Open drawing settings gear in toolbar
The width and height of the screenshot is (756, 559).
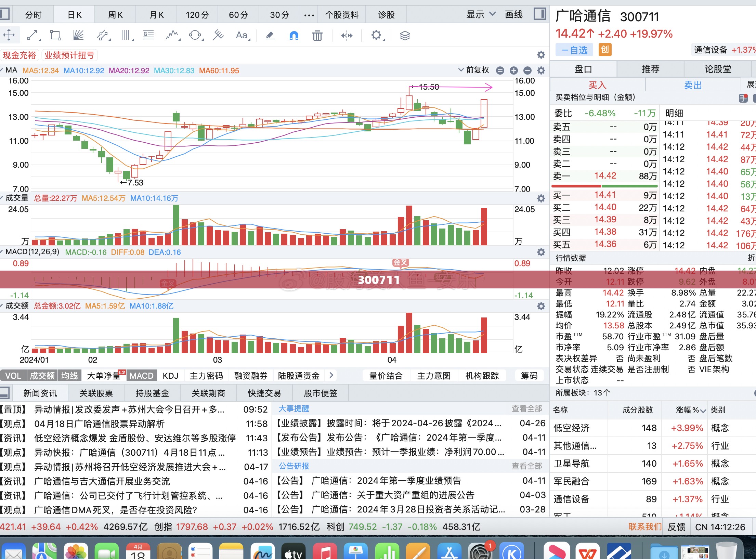point(376,35)
